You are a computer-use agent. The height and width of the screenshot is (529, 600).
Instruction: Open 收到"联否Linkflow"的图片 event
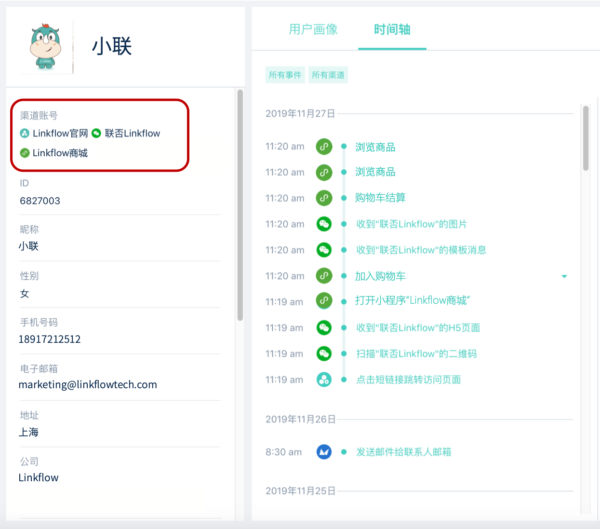pyautogui.click(x=411, y=224)
